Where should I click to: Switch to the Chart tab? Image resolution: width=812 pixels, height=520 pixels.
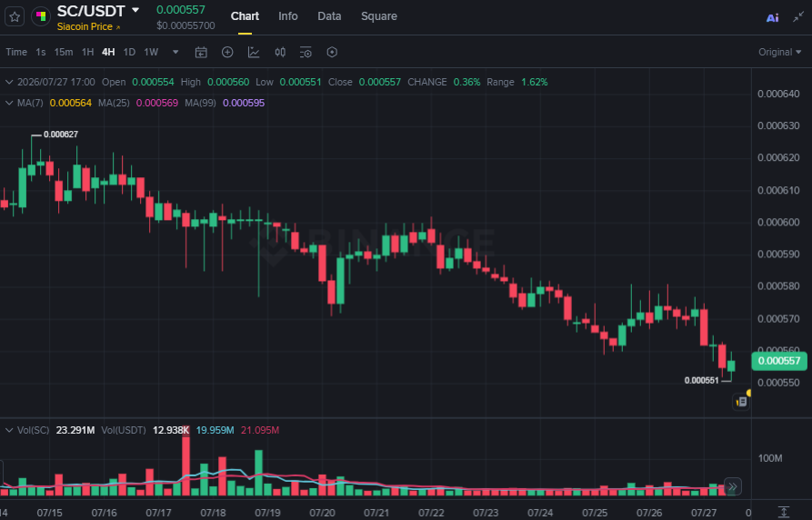(245, 16)
